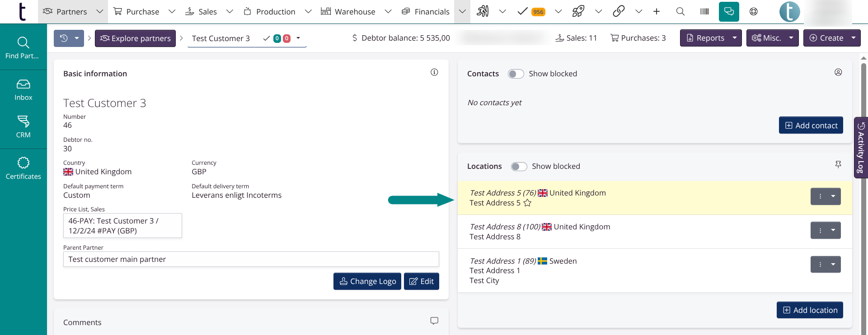Click the rocket icon in top bar
868x335 pixels.
(578, 12)
